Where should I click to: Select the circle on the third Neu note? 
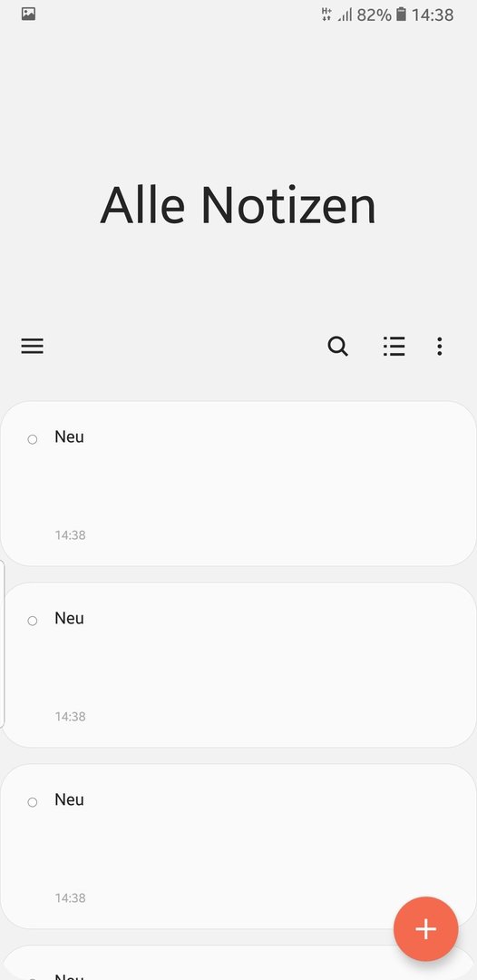pyautogui.click(x=33, y=802)
